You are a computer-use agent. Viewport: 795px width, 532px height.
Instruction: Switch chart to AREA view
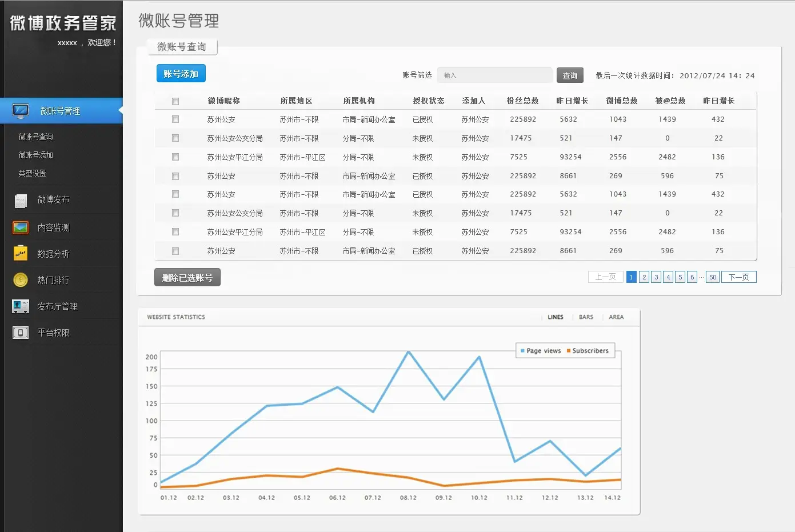616,317
